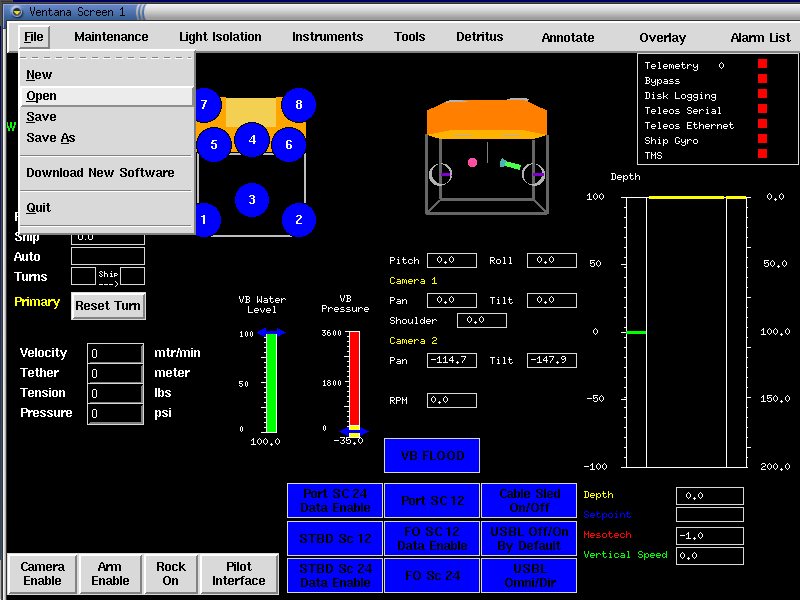Click the RPM value field
Viewport: 800px width, 600px height.
[x=452, y=400]
